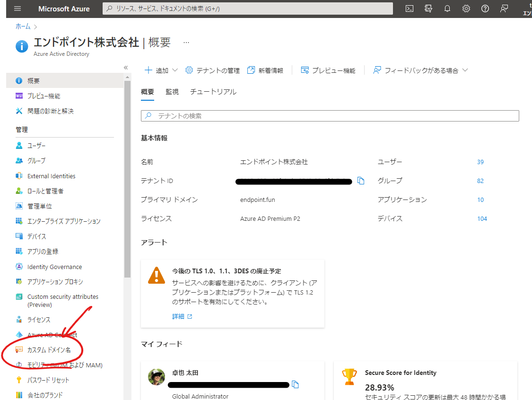
Task: Open External Identities
Action: pos(51,176)
